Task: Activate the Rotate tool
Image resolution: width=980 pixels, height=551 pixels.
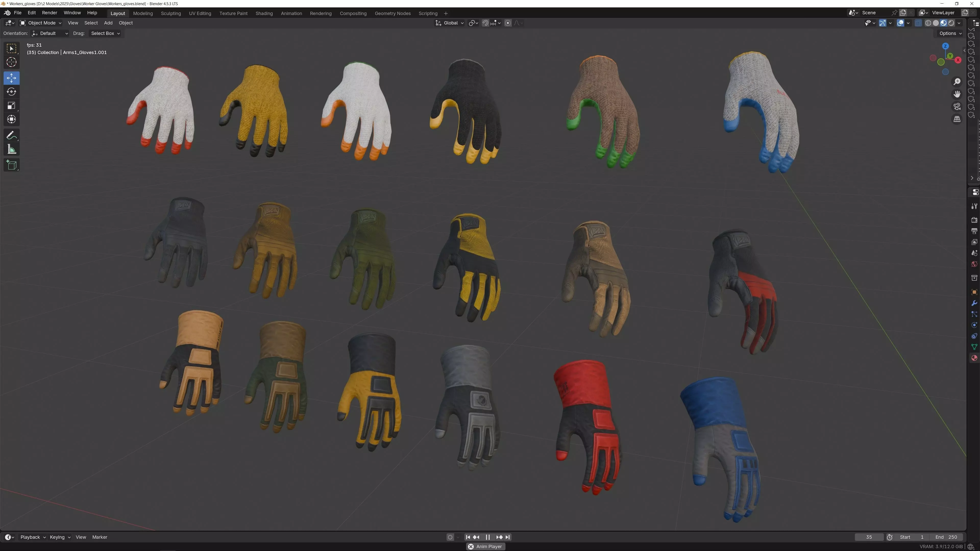Action: (x=11, y=92)
